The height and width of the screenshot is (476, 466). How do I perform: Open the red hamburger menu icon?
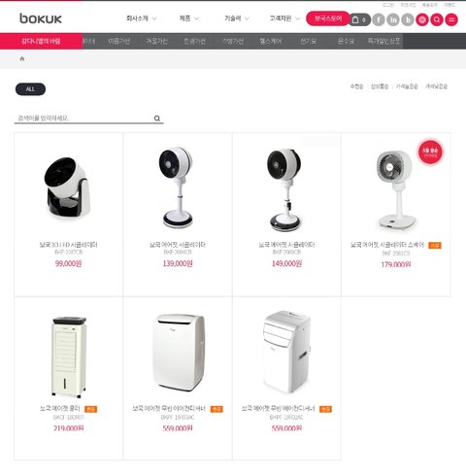[x=451, y=19]
